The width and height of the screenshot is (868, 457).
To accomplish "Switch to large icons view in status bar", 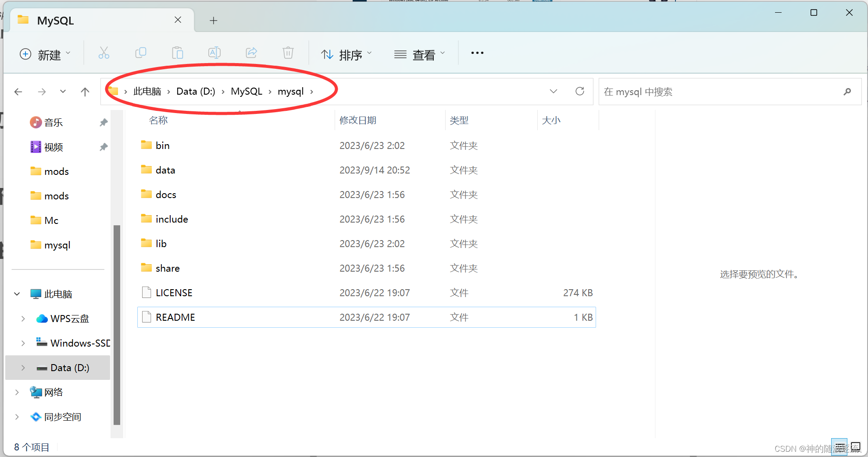I will tap(855, 447).
